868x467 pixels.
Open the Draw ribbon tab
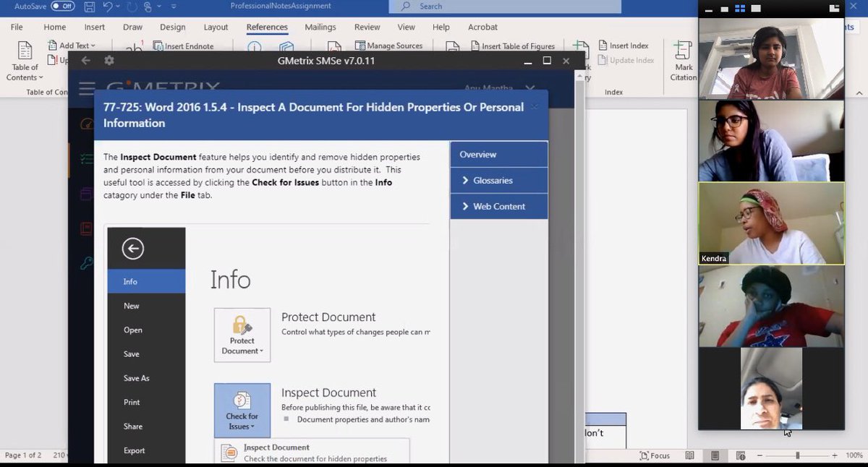pos(132,27)
